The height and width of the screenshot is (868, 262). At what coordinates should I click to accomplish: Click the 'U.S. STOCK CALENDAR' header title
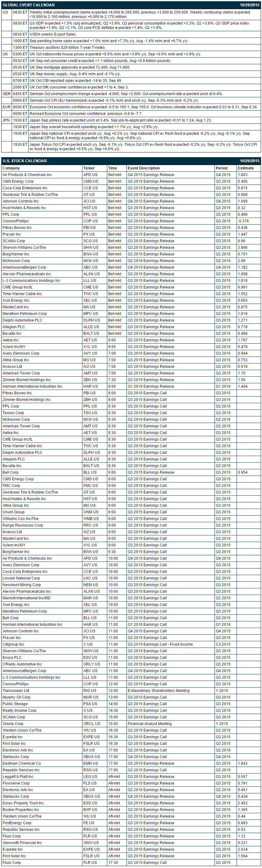click(25, 161)
